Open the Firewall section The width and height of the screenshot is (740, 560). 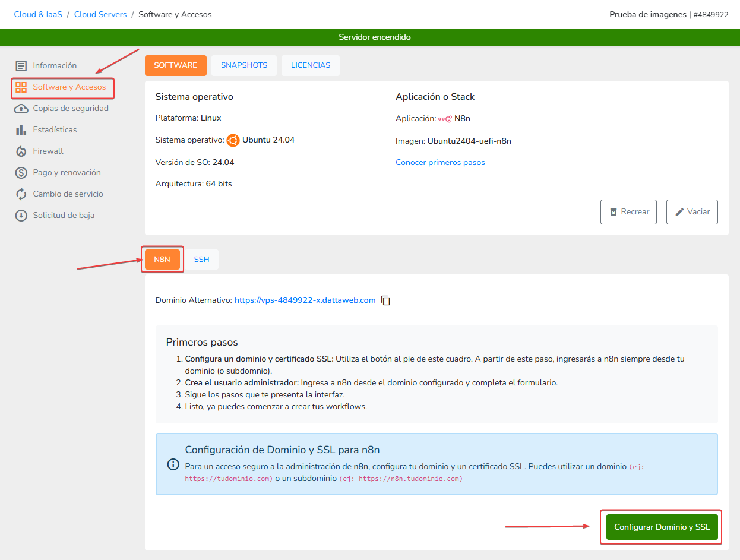[x=48, y=151]
